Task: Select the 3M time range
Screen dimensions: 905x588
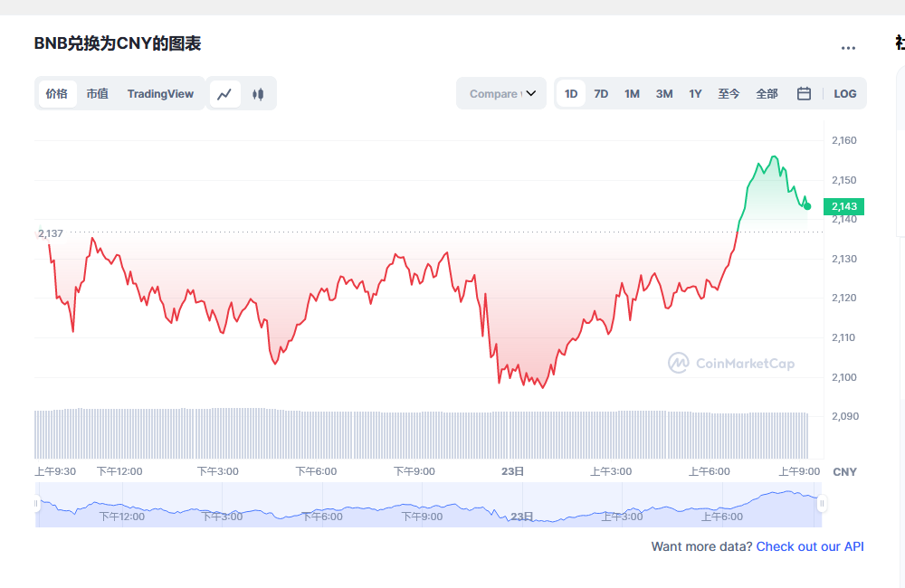Action: coord(663,93)
